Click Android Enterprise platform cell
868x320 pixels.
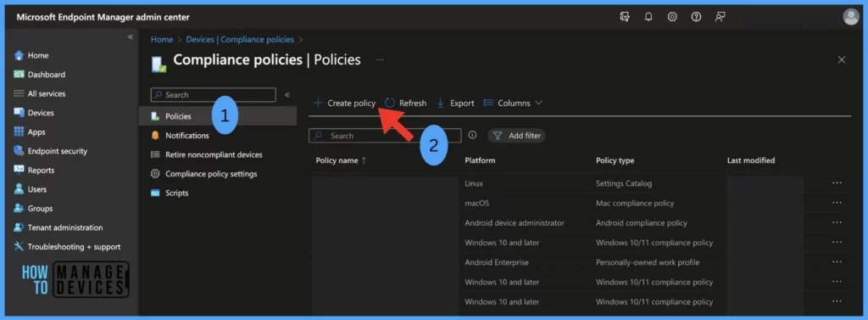(x=497, y=262)
